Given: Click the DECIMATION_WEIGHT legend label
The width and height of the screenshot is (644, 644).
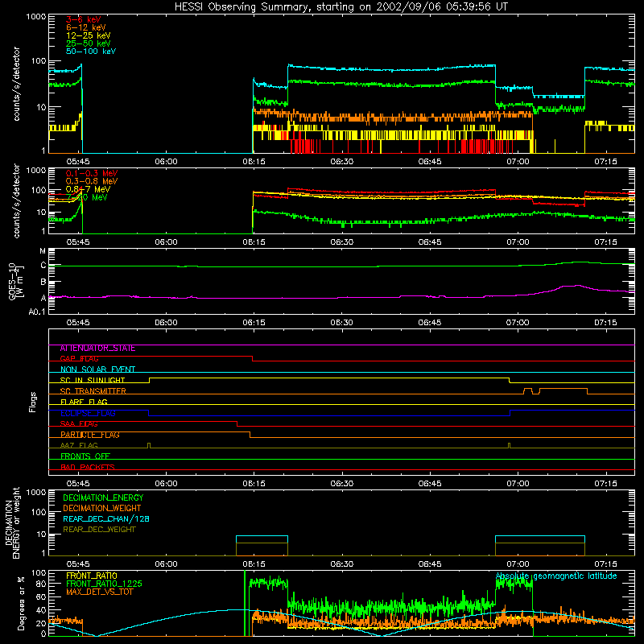Looking at the screenshot, I should tap(102, 509).
